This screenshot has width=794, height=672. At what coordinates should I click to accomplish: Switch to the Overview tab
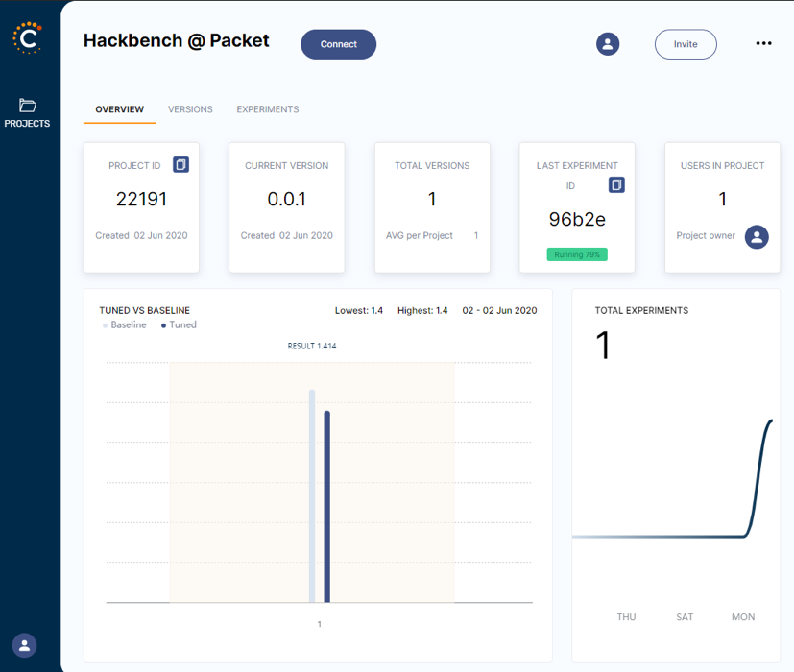[119, 109]
